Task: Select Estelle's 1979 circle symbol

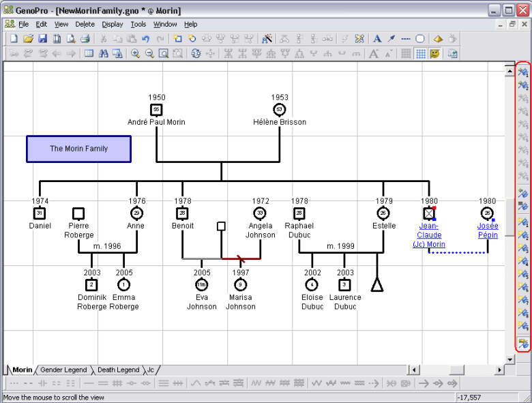Action: coord(383,213)
